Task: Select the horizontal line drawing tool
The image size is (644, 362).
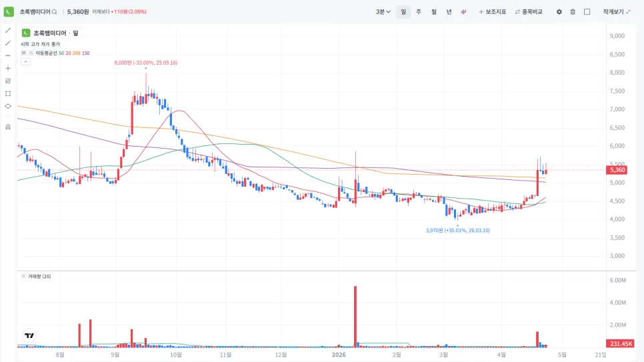Action: [8, 55]
